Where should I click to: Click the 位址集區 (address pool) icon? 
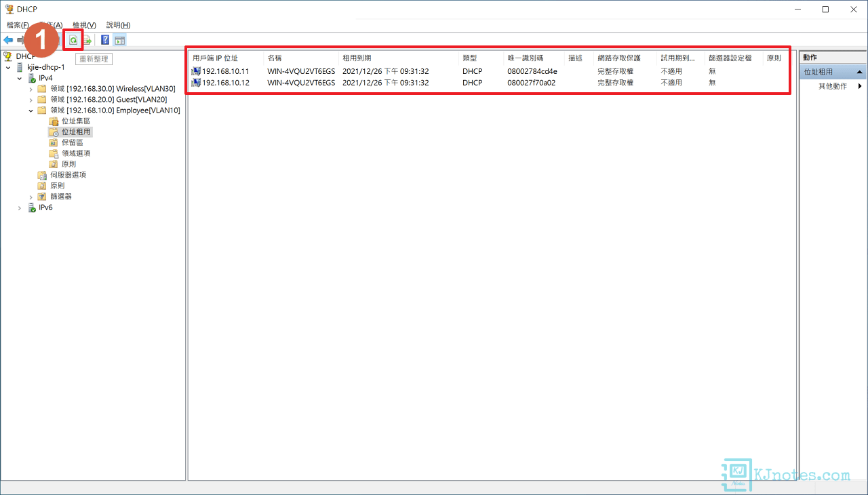click(x=54, y=121)
